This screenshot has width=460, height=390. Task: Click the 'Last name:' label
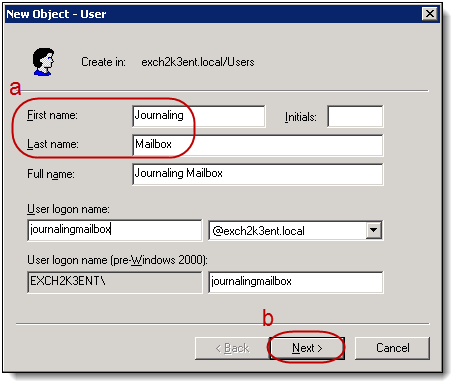[53, 144]
